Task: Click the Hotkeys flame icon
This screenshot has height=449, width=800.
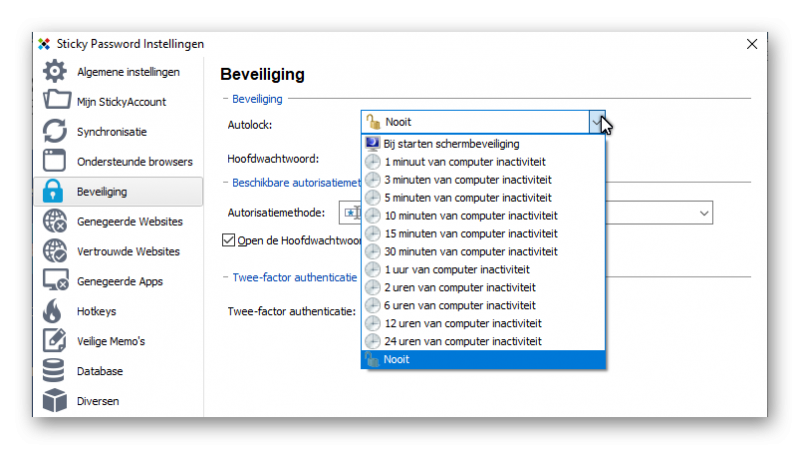Action: click(x=55, y=312)
